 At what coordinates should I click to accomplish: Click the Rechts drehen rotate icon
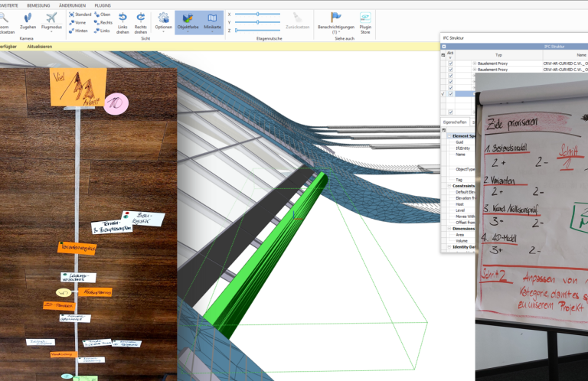(141, 18)
